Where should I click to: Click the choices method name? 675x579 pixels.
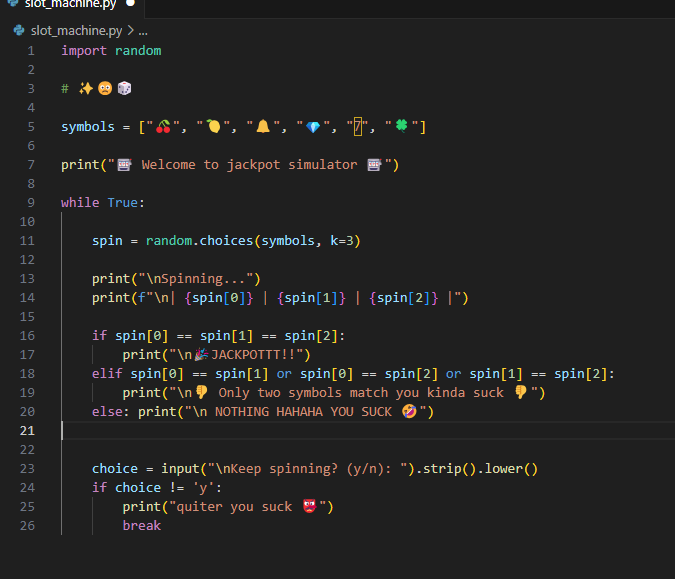[227, 241]
